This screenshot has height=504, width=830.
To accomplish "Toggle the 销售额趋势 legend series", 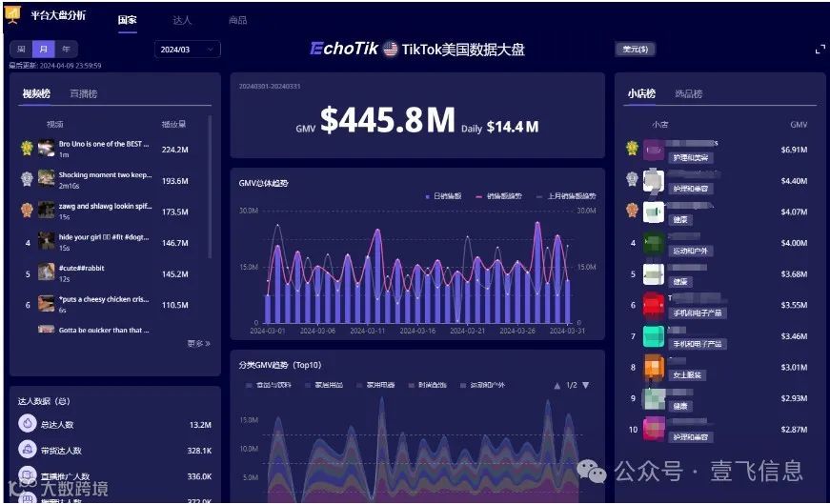I will (x=498, y=196).
